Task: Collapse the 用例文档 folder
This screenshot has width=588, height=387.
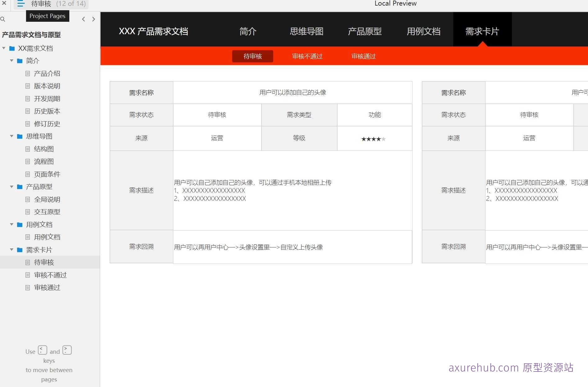Action: pos(11,224)
